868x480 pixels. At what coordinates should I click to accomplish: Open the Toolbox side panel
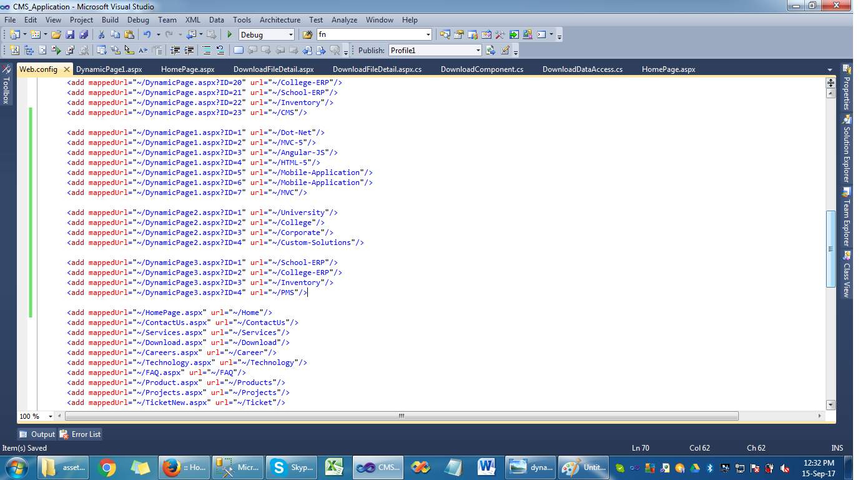[x=6, y=83]
